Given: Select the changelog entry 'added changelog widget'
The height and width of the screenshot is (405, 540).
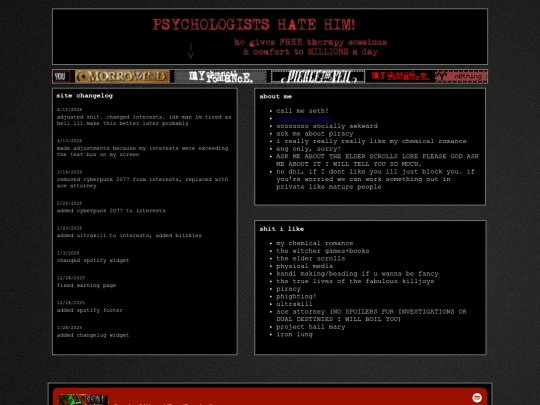Looking at the screenshot, I should click(x=93, y=335).
